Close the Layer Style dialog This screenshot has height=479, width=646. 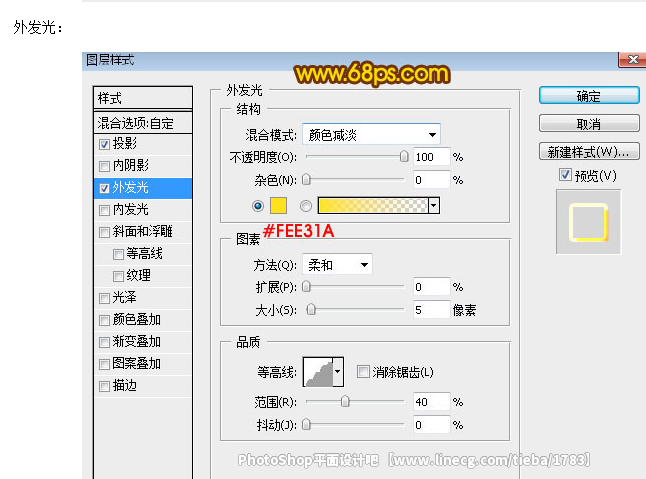coord(633,60)
